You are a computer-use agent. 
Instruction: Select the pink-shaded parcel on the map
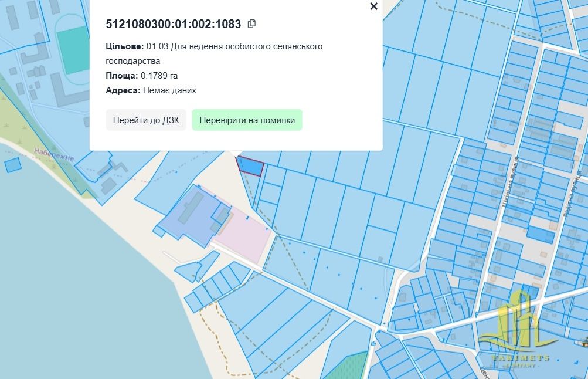coord(246,236)
